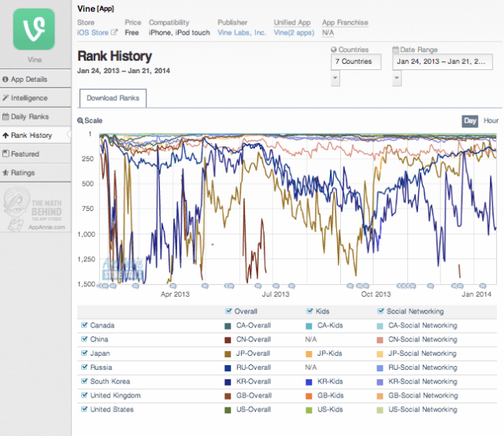Click the App Details info icon
504x436 pixels.
6,79
